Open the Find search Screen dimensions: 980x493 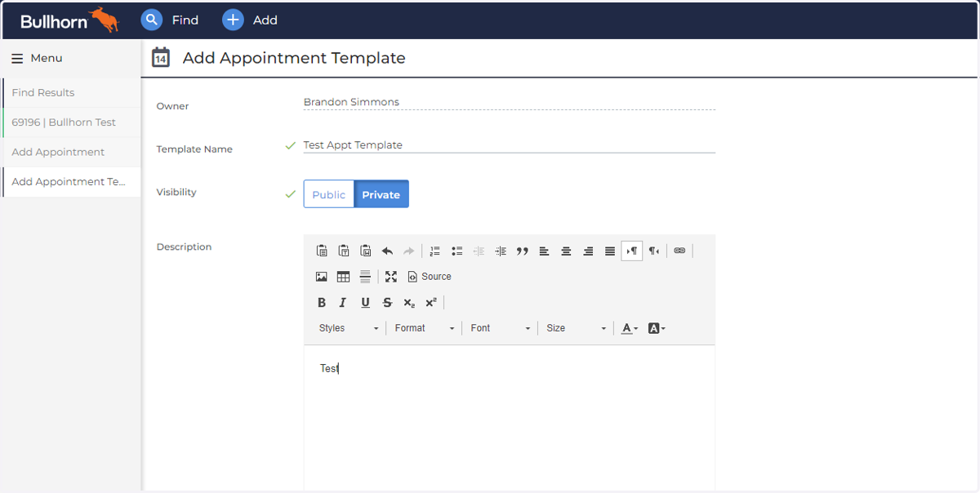coord(170,20)
